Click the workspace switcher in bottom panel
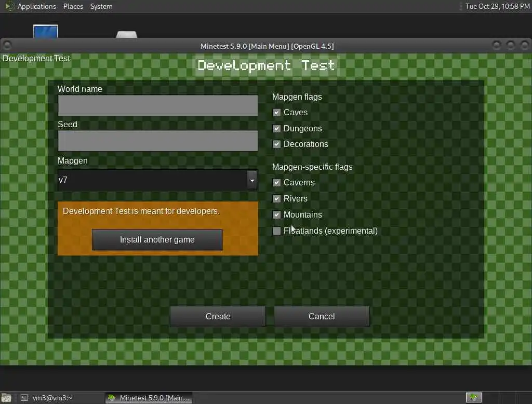Viewport: 532px width, 404px height. click(x=474, y=397)
